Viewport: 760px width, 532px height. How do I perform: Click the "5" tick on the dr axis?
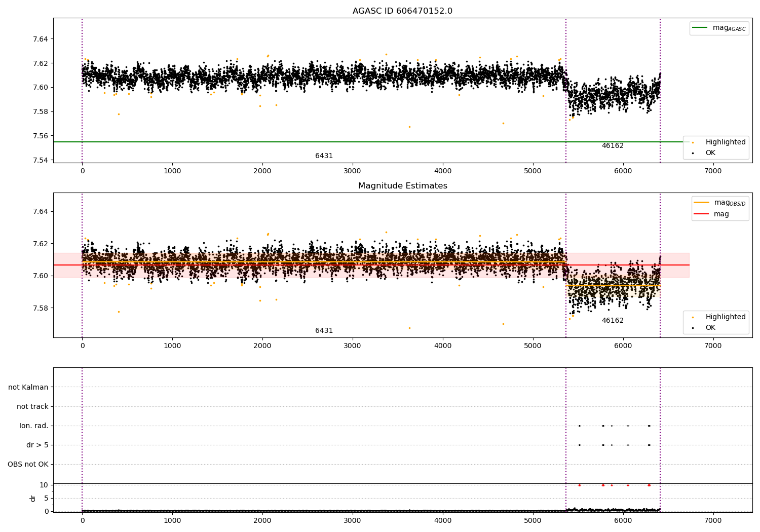click(x=46, y=498)
